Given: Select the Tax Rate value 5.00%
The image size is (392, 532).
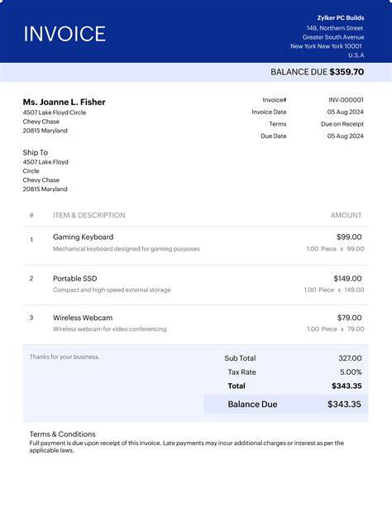Looking at the screenshot, I should click(351, 372).
